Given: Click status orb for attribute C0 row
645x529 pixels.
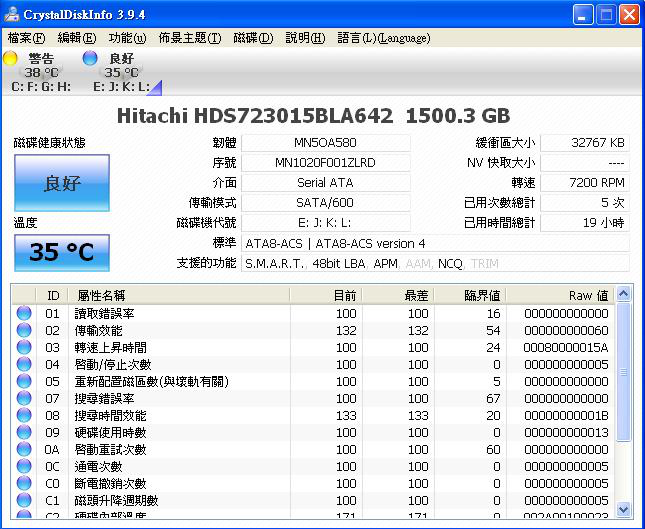Looking at the screenshot, I should [25, 483].
